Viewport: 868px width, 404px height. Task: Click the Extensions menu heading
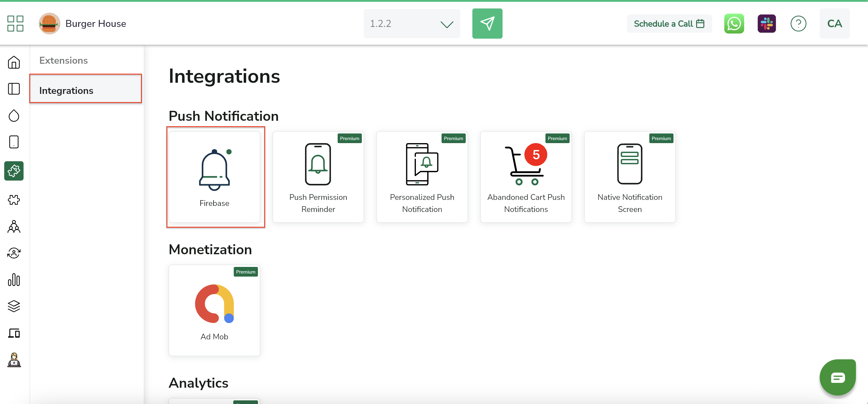pos(63,60)
